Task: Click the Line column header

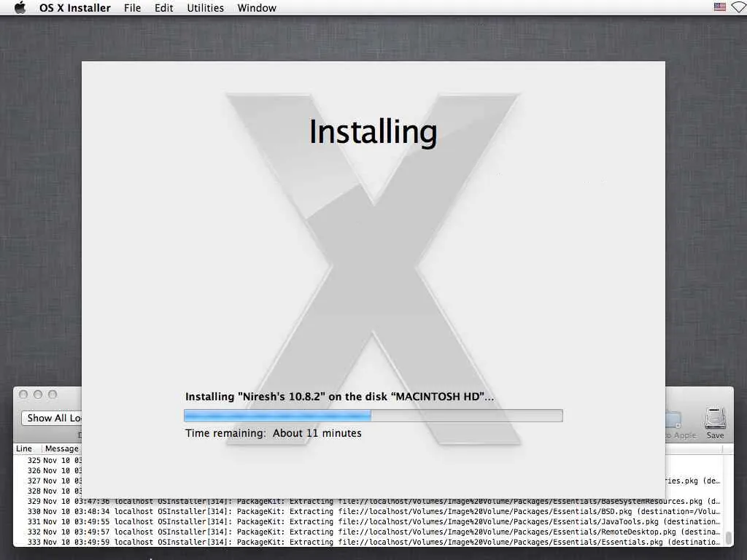Action: [x=24, y=448]
